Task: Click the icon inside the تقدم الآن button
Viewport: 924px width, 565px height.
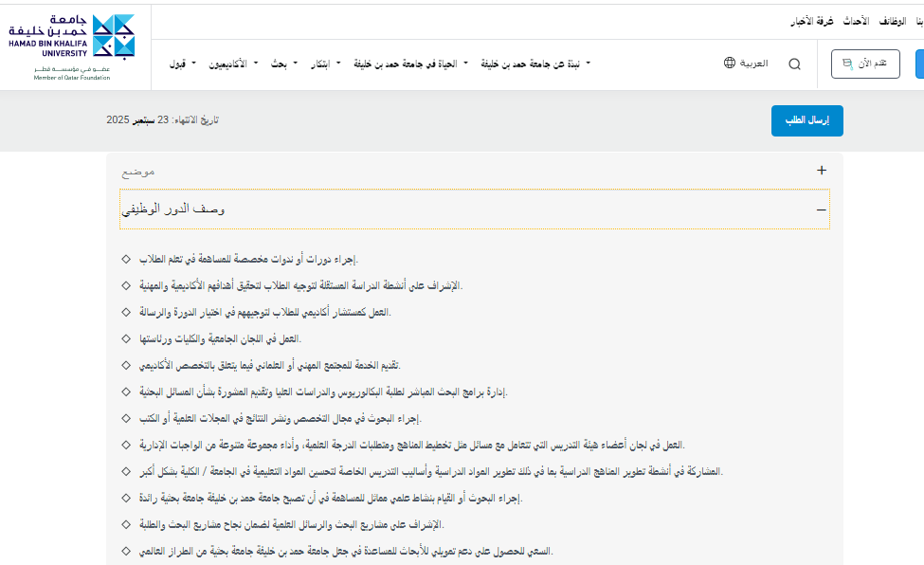Action: (847, 64)
